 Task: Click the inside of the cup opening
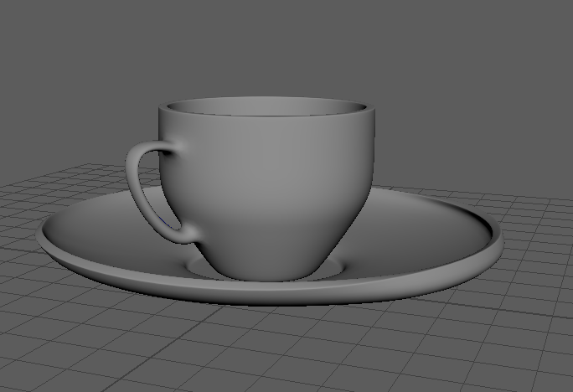[266, 107]
